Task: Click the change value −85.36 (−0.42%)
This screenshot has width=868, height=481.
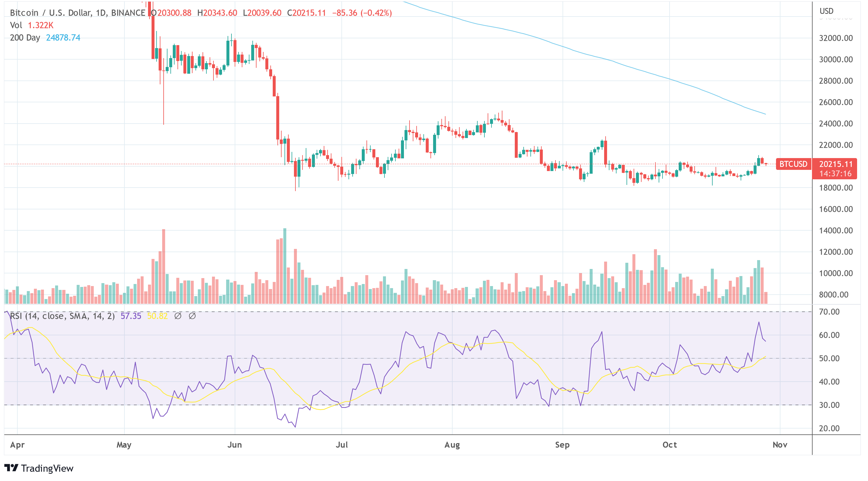Action: click(x=362, y=13)
